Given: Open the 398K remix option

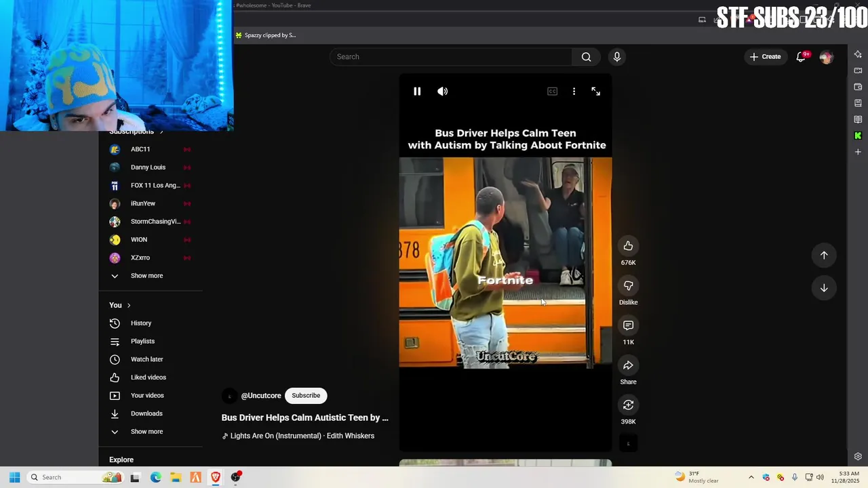Looking at the screenshot, I should click(x=628, y=405).
